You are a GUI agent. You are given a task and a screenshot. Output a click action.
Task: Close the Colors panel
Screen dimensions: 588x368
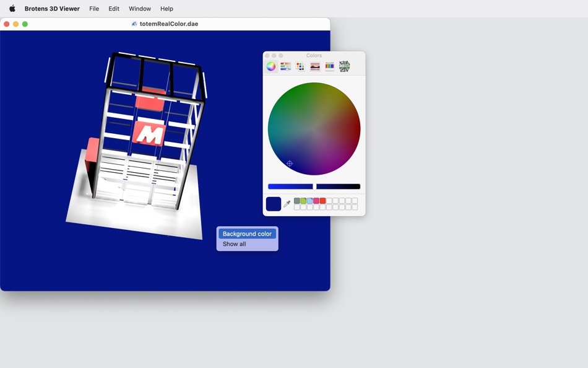pyautogui.click(x=267, y=56)
